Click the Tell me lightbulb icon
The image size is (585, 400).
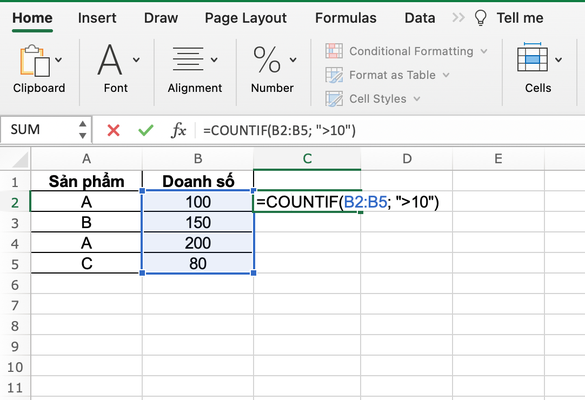pyautogui.click(x=481, y=18)
